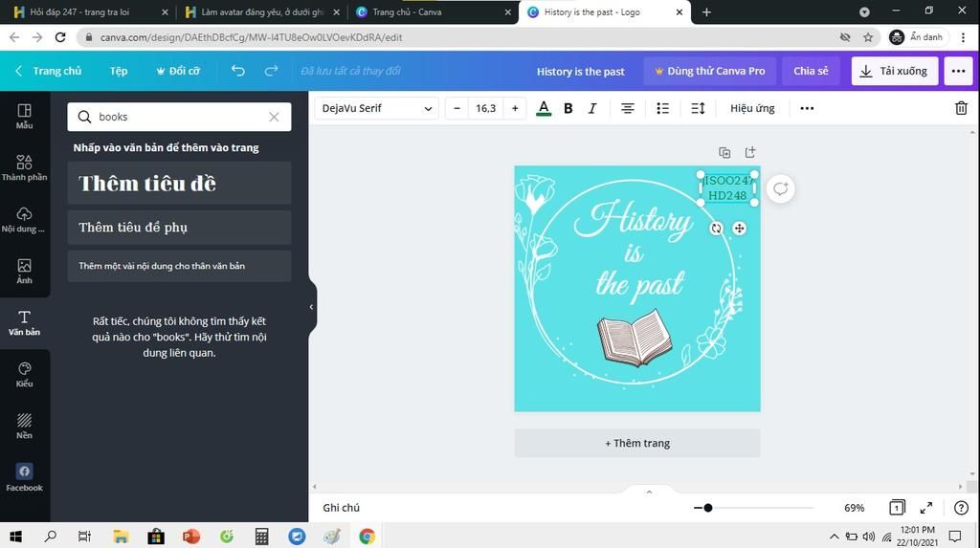Collapse the side panel with the arrow handle
980x548 pixels.
(x=311, y=307)
